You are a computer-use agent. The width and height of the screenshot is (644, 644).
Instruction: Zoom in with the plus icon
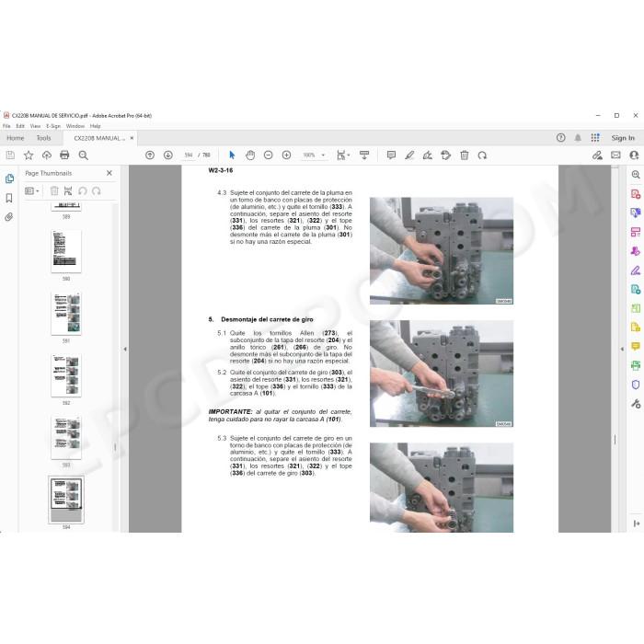pos(287,155)
